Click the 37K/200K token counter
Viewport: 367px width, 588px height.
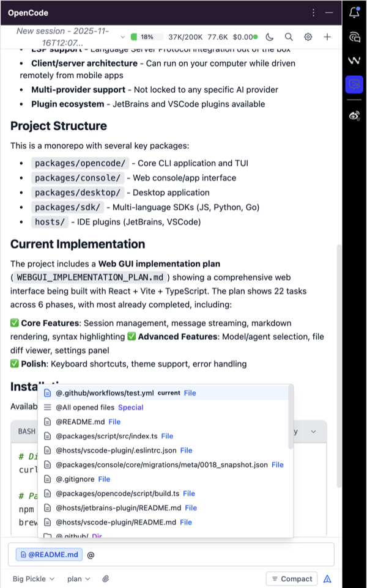point(185,37)
